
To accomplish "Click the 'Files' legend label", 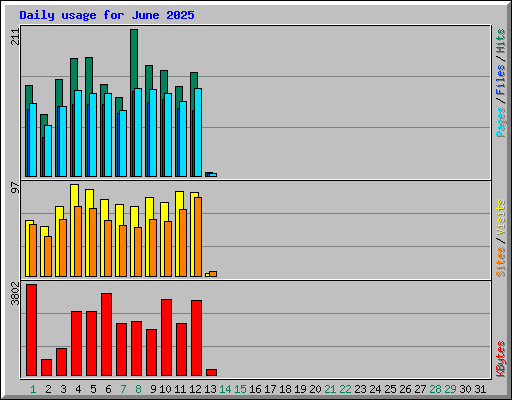I will (501, 80).
